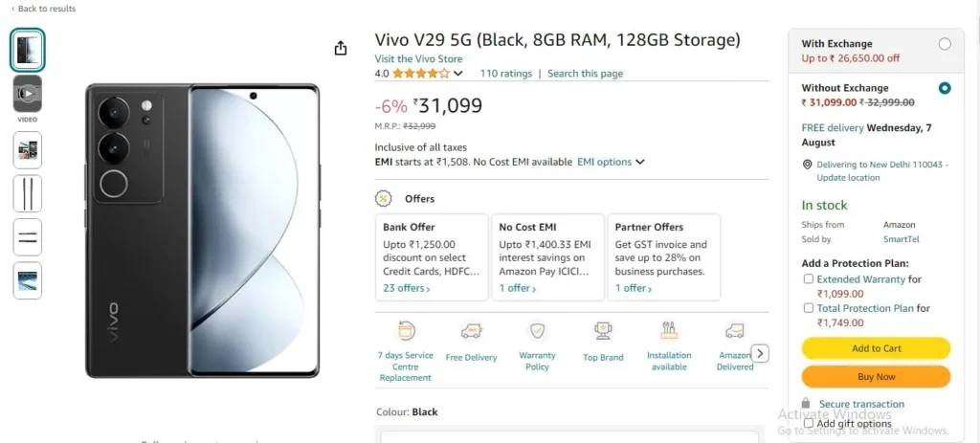The width and height of the screenshot is (980, 443).
Task: Click the Free Delivery truck icon
Action: 471,331
